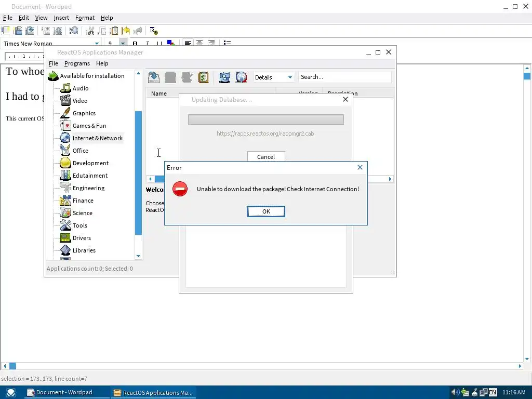Click Wordpad Redo icon
Image resolution: width=532 pixels, height=399 pixels.
coord(138,31)
